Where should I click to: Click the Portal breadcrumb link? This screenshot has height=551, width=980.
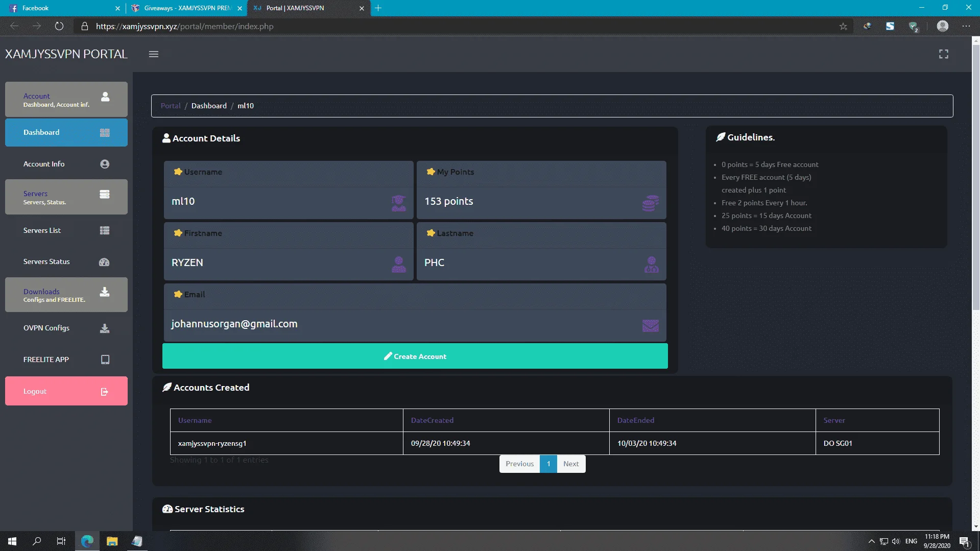[171, 106]
